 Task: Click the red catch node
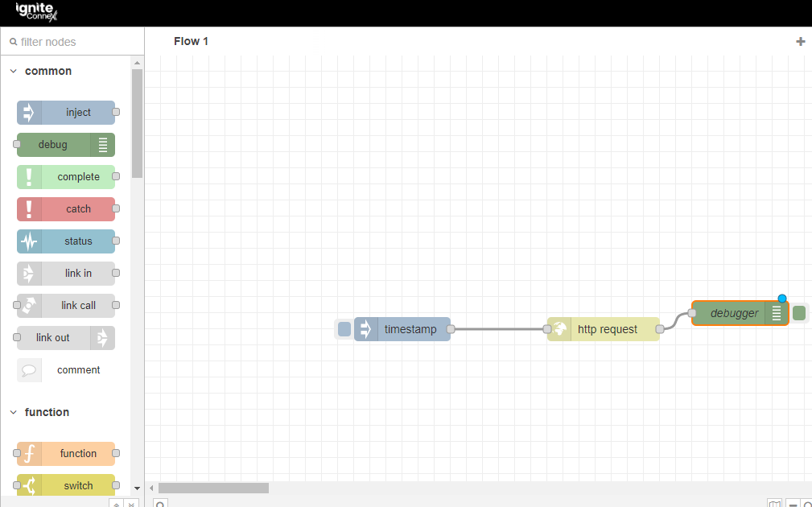click(66, 209)
